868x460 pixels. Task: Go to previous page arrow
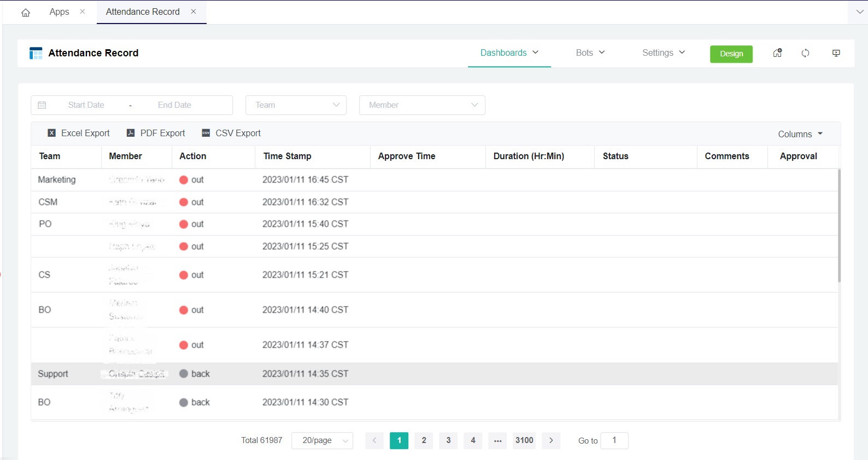[374, 440]
